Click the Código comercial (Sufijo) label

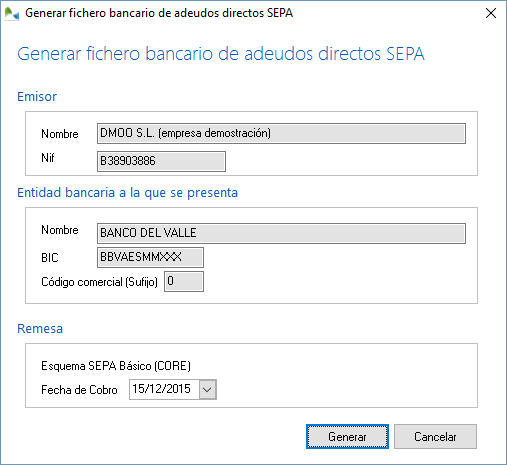[x=99, y=282]
